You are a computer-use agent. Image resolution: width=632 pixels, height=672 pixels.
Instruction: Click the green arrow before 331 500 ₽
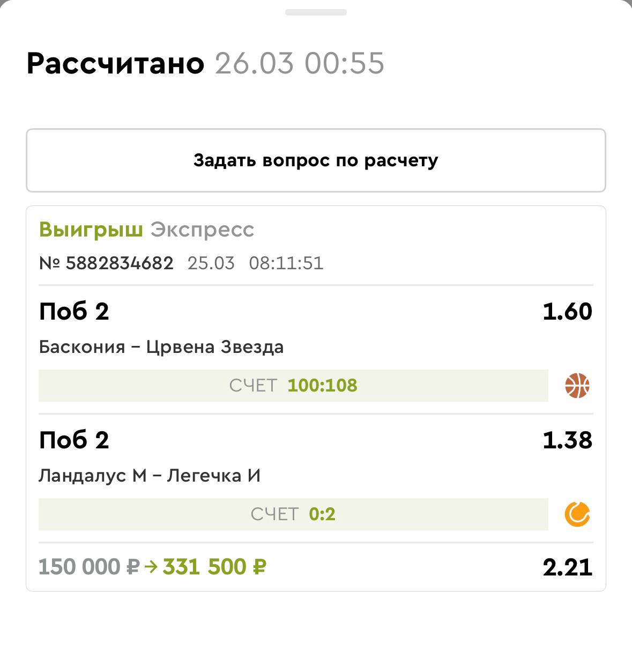[151, 567]
